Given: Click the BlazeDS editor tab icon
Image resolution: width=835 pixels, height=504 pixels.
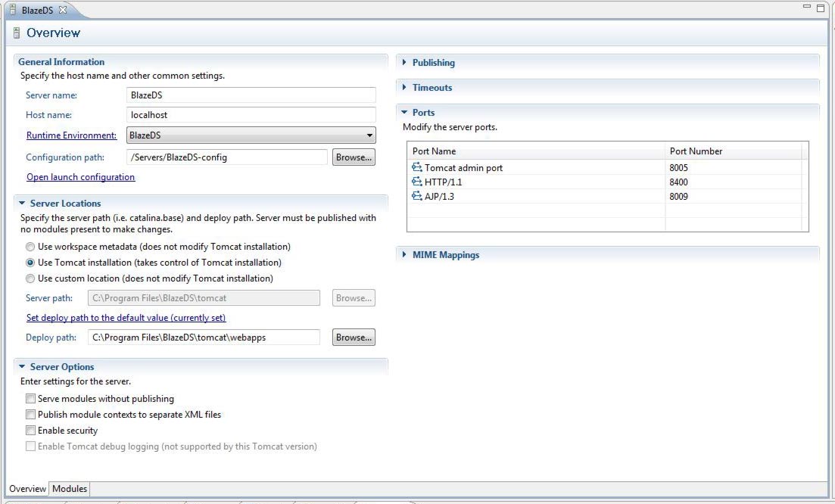Looking at the screenshot, I should pyautogui.click(x=13, y=10).
